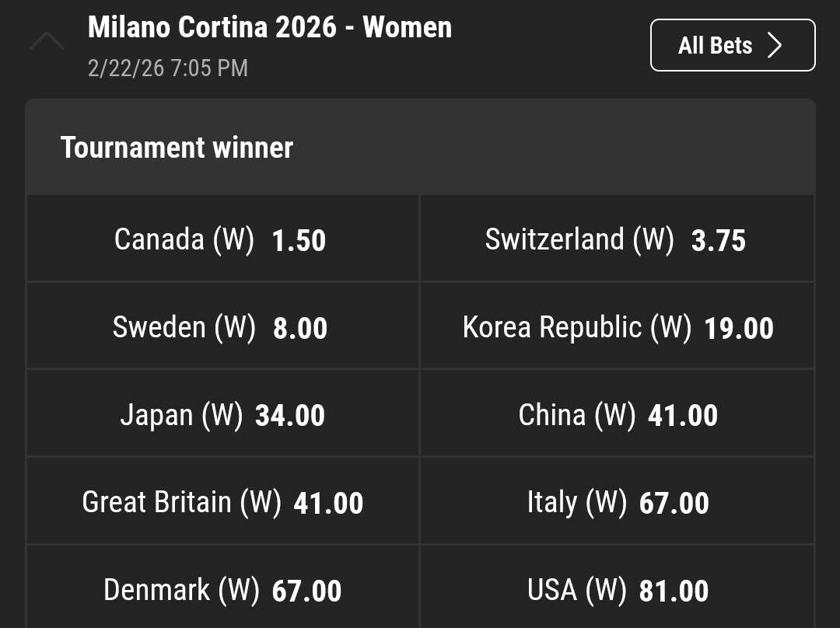
Task: Click the 2/22/26 7:05 PM event date
Action: pyautogui.click(x=168, y=68)
